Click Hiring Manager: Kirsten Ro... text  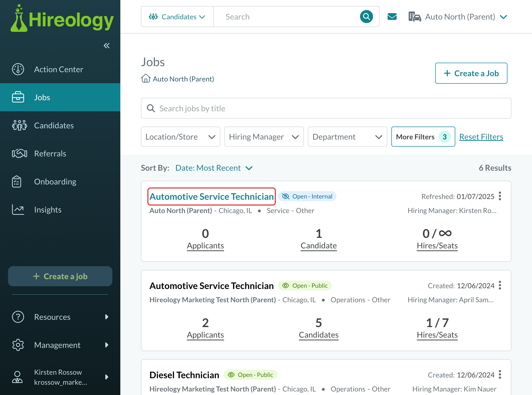pos(452,211)
